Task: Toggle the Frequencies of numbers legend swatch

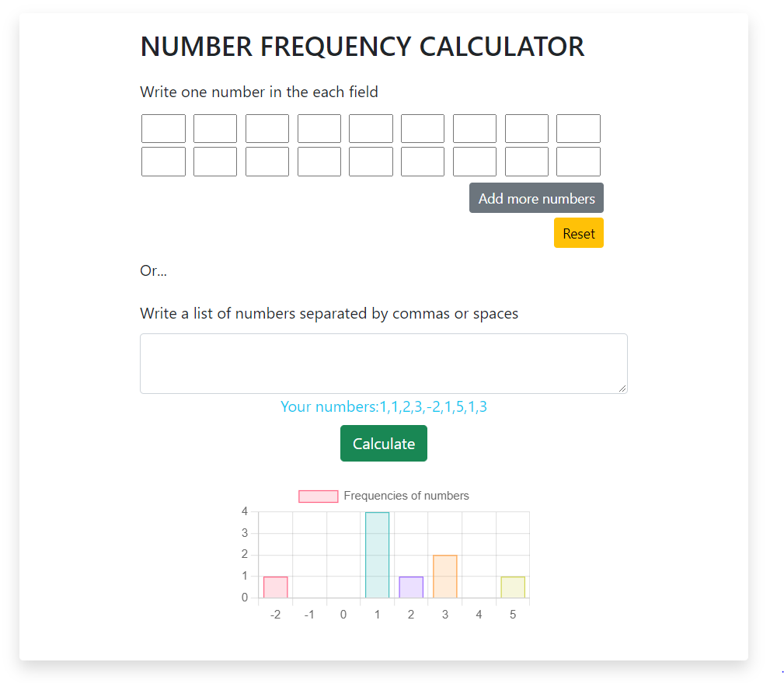Action: coord(318,497)
